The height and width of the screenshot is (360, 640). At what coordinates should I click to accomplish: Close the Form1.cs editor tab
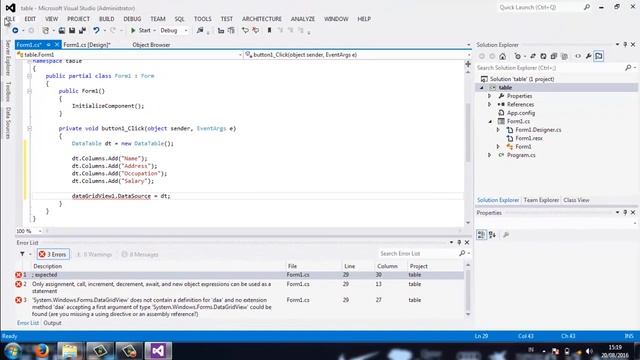57,44
